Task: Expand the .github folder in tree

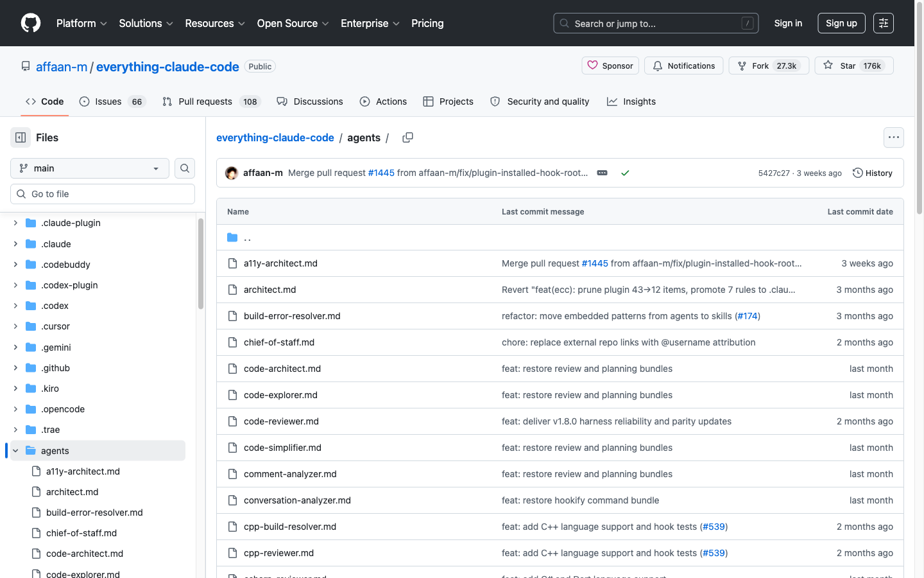Action: click(15, 368)
